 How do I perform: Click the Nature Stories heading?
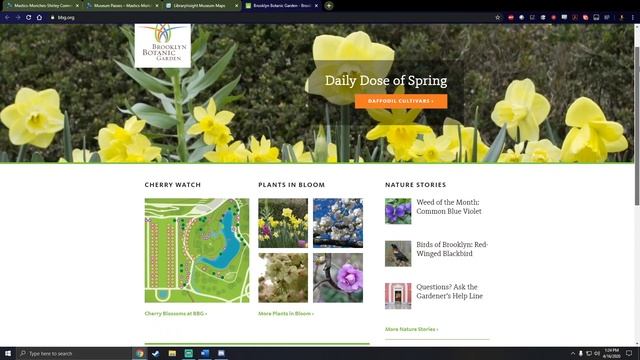tap(416, 185)
